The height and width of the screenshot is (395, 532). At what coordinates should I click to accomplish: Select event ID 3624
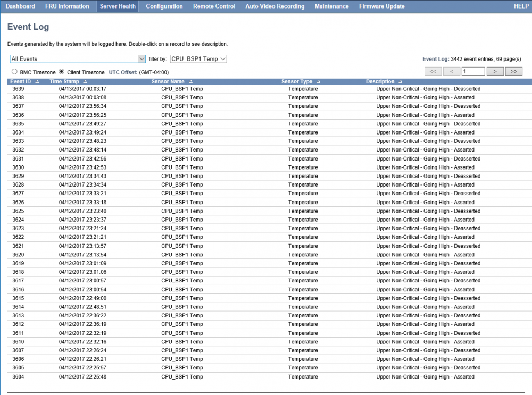click(18, 220)
